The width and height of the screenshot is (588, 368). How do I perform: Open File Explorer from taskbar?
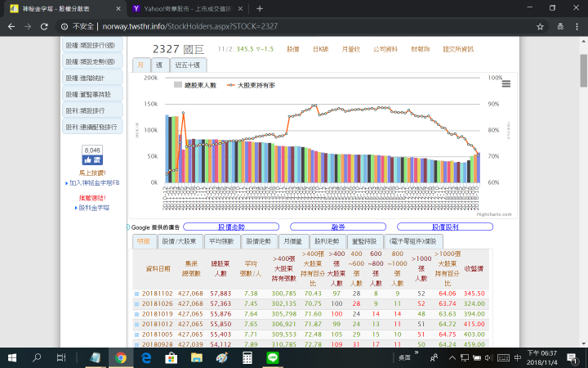197,357
